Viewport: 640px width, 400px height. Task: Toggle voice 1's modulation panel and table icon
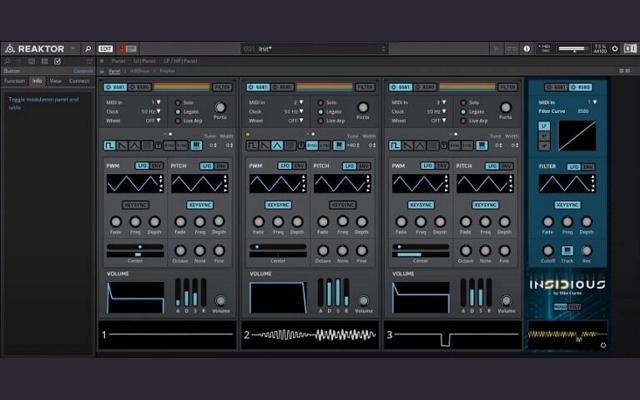(196, 145)
